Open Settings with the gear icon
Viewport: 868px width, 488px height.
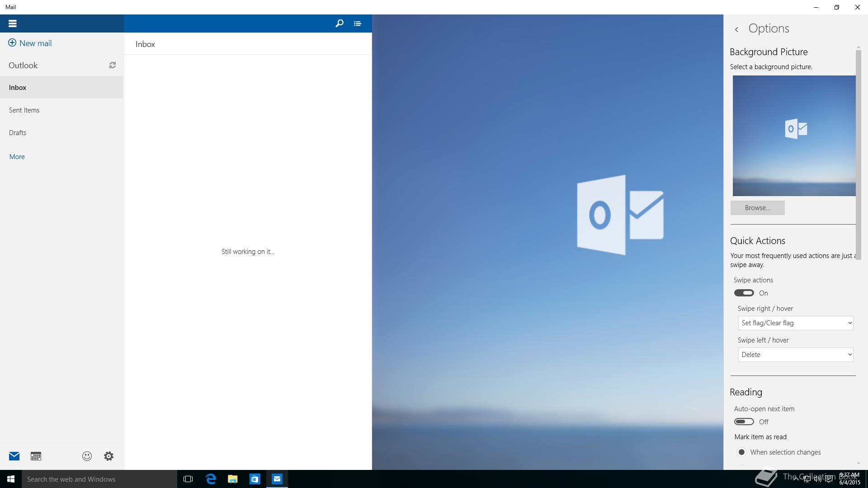[x=108, y=456]
